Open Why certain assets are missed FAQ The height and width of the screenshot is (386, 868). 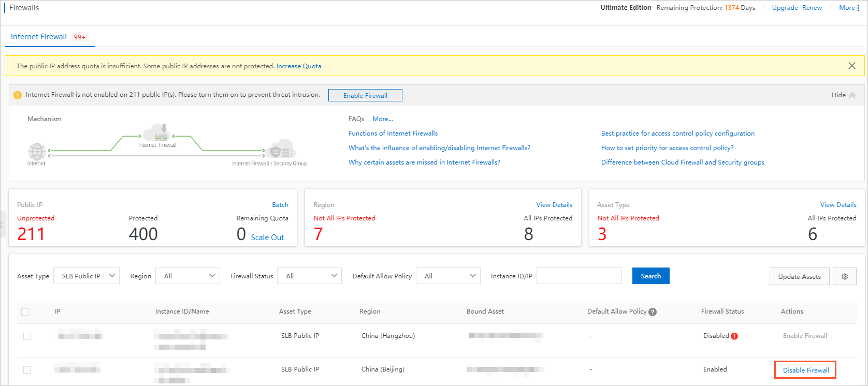(x=424, y=162)
